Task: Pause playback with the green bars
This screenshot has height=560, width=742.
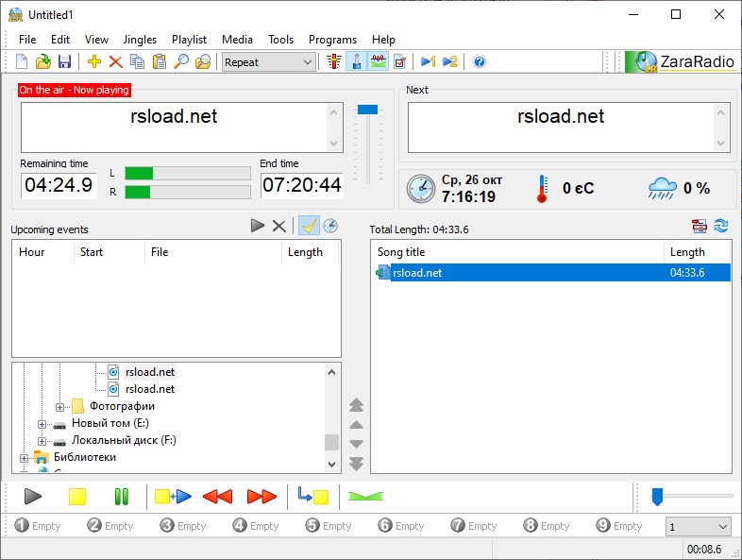Action: tap(122, 497)
